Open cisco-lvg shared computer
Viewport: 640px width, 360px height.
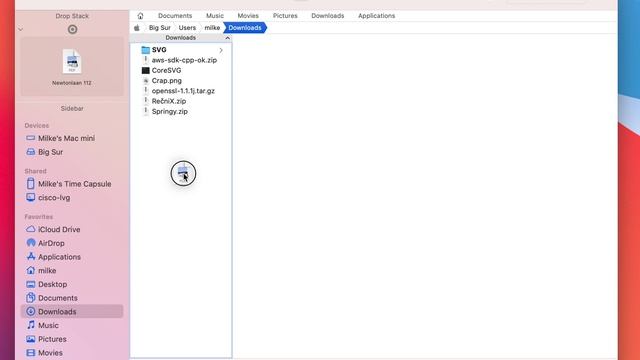click(x=54, y=198)
